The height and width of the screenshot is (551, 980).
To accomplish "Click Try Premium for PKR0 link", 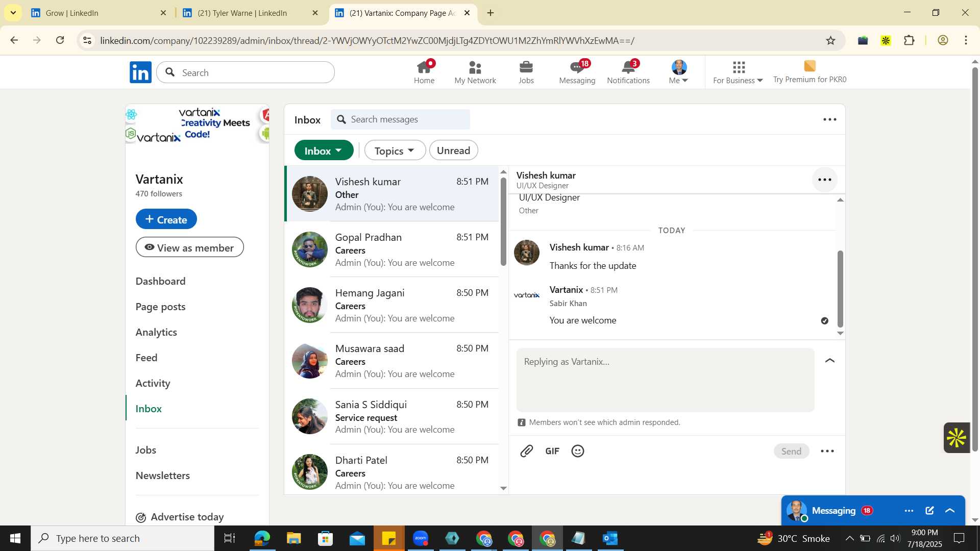I will coord(810,72).
